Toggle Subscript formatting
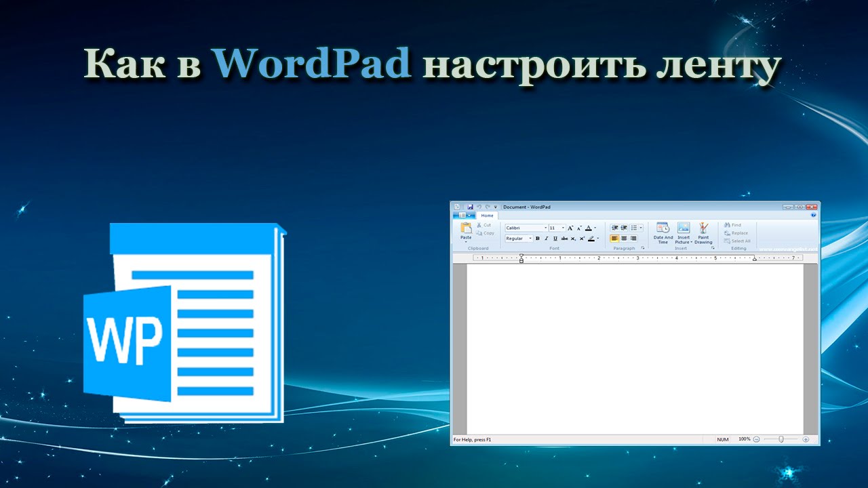This screenshot has width=868, height=488. [x=573, y=239]
